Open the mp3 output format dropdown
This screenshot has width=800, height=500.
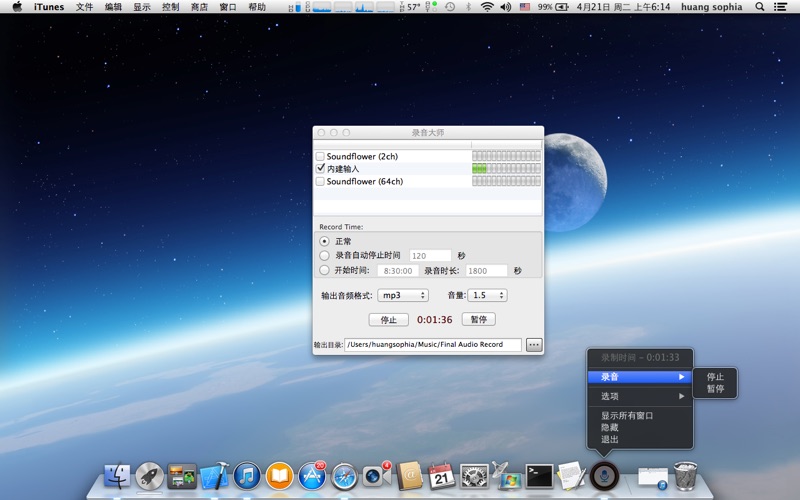[x=402, y=295]
